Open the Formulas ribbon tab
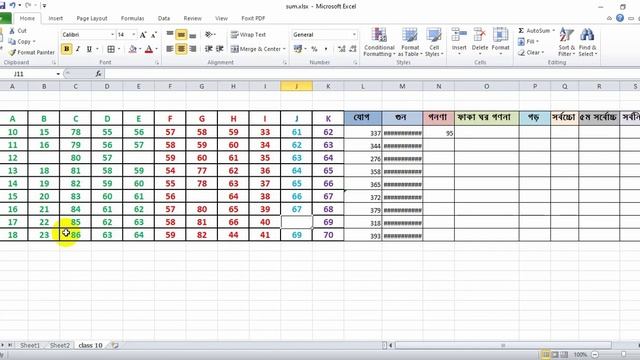The image size is (640, 360). coord(132,18)
